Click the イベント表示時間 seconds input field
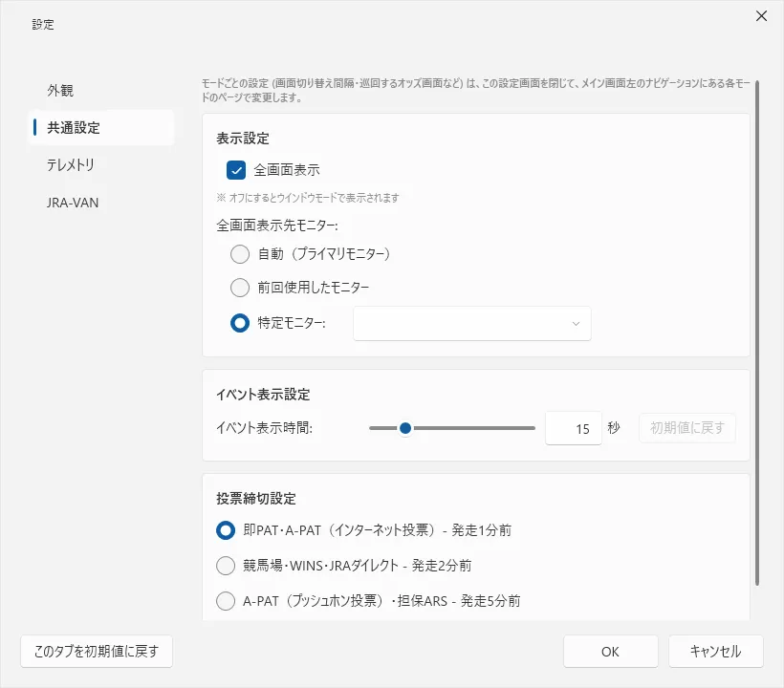784x688 pixels. 573,428
